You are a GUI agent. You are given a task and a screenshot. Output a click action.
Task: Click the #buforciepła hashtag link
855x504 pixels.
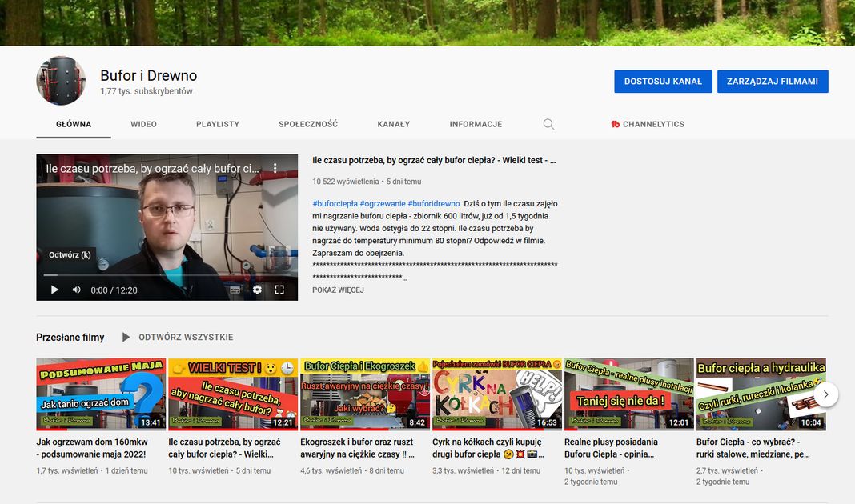coord(335,204)
